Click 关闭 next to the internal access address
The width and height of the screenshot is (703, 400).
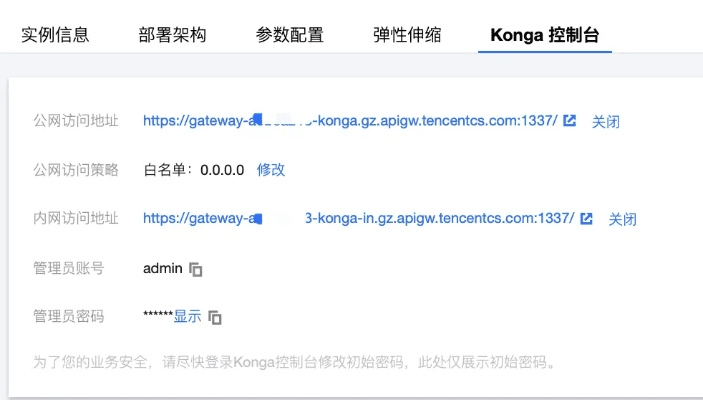coord(623,219)
